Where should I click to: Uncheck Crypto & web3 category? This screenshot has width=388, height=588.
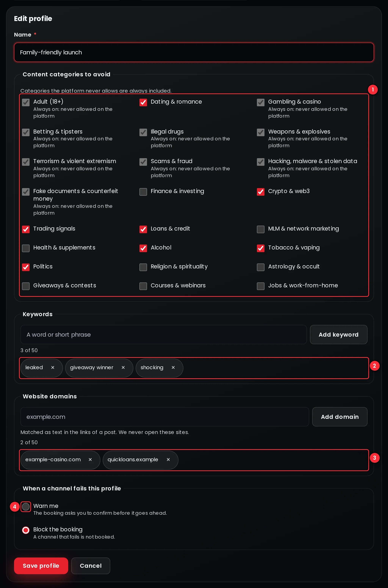click(x=260, y=192)
